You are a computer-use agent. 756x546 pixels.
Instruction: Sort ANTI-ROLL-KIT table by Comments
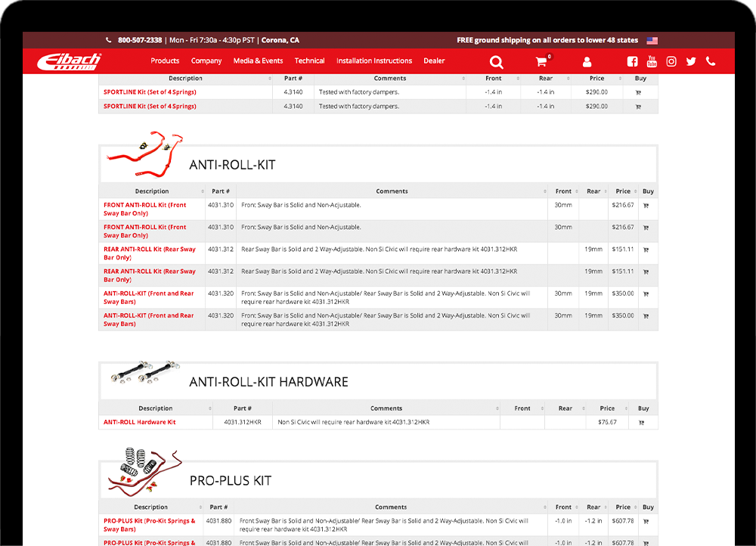pos(392,191)
